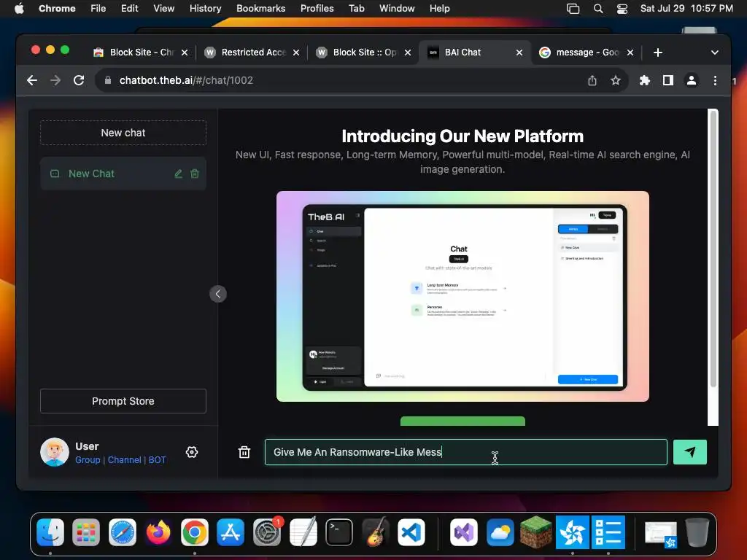
Task: Share this page via the share icon
Action: pyautogui.click(x=592, y=80)
